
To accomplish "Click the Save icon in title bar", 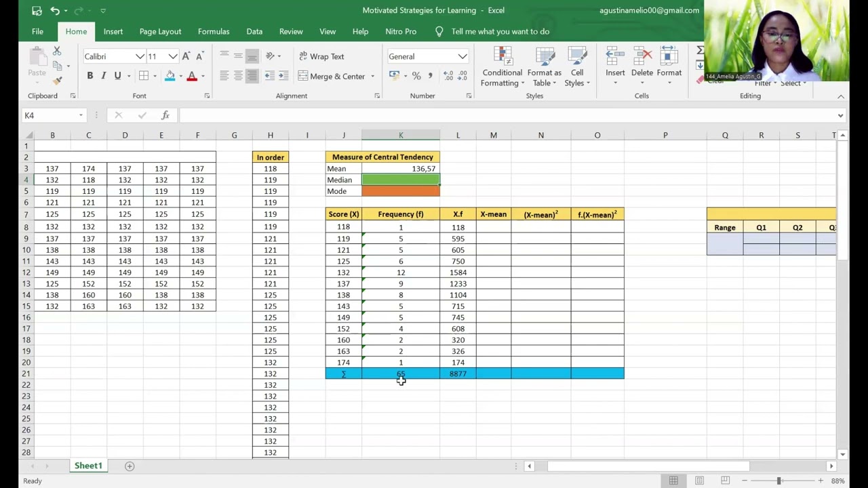I will tap(37, 11).
